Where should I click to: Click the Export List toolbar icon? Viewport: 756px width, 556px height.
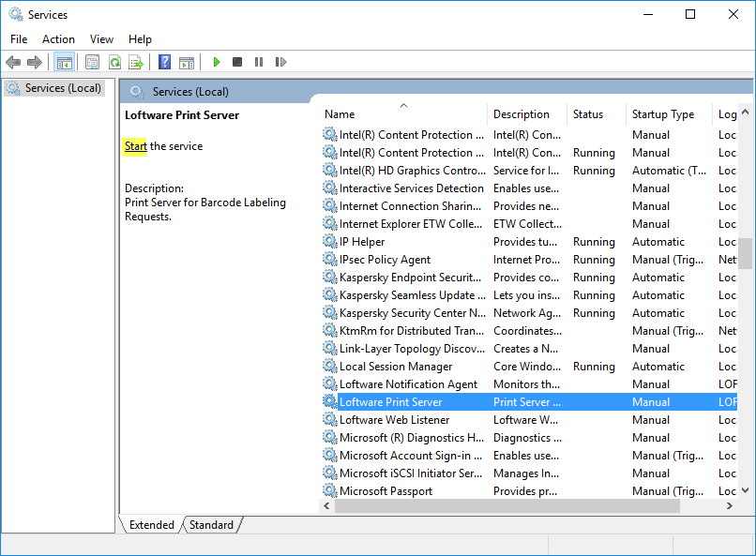(136, 62)
